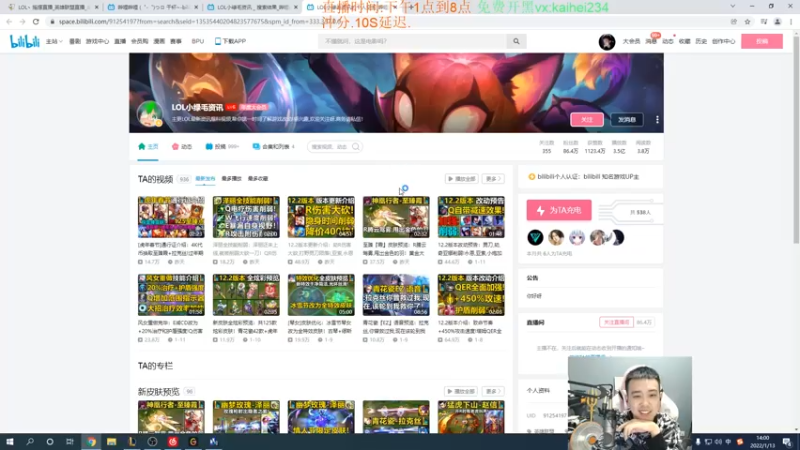The height and width of the screenshot is (450, 800).
Task: Click the 为TA充电 charge button
Action: pos(559,210)
